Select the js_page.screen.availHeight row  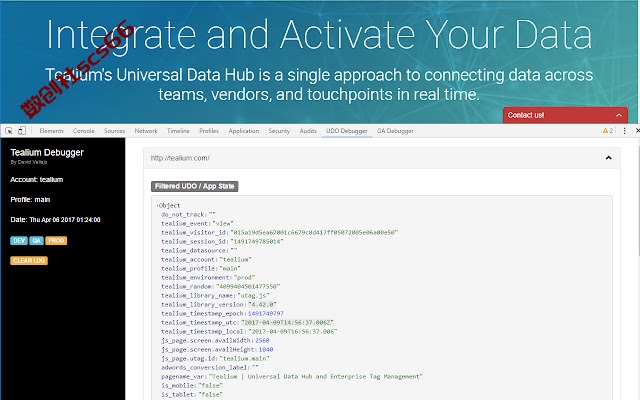217,349
